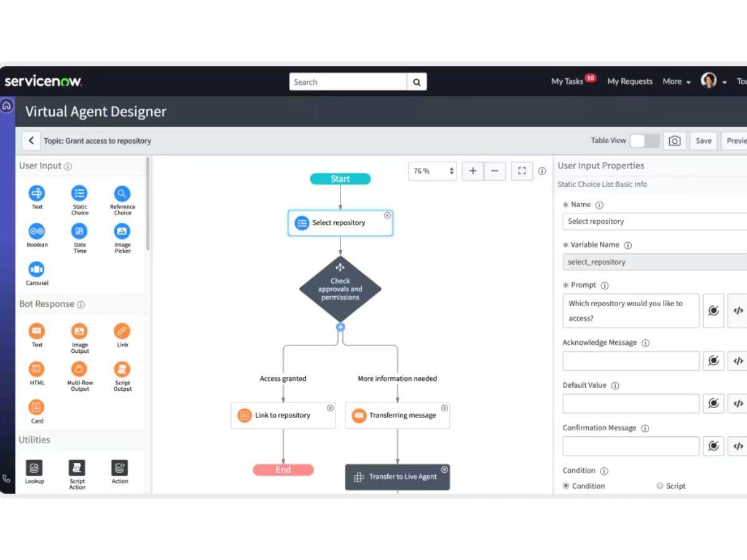Select the Script Action utility icon
Viewport: 747px width, 560px height.
(x=77, y=468)
